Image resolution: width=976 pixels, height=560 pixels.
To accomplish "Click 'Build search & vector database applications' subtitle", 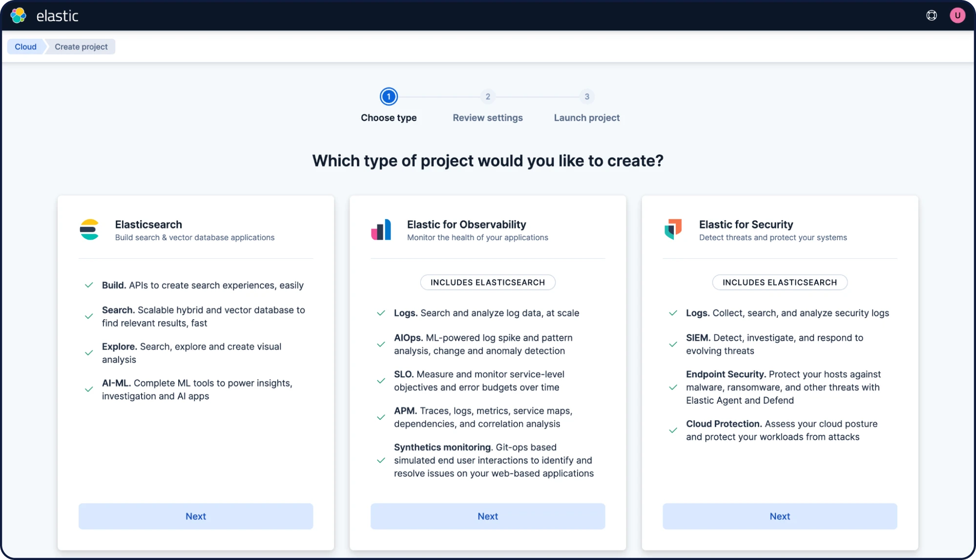I will pos(195,237).
